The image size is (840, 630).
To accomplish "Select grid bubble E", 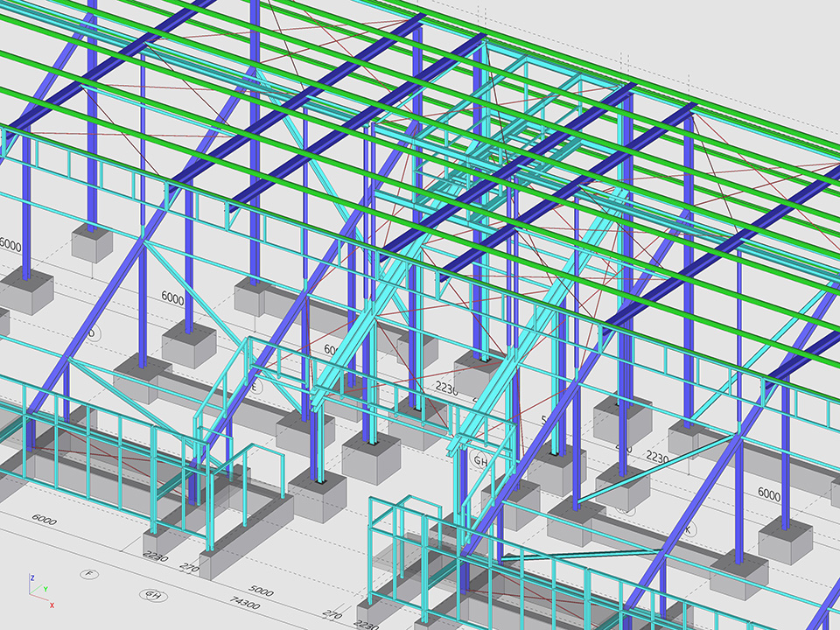I will coord(255,385).
